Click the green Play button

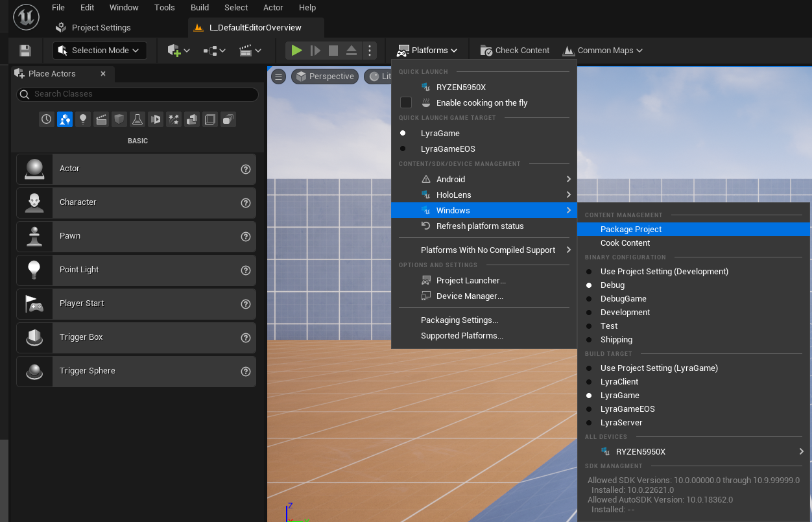point(296,51)
